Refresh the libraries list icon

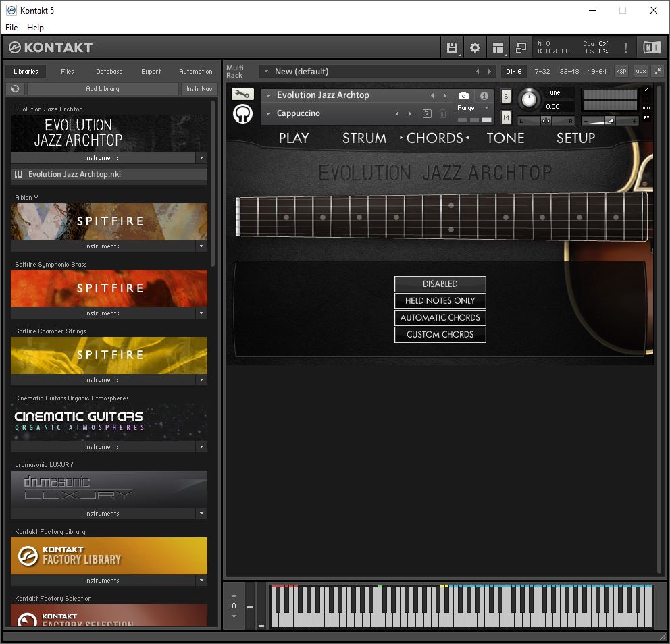point(16,89)
